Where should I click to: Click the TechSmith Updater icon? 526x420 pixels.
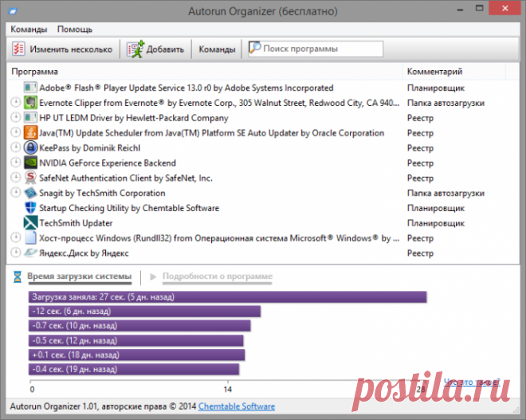click(30, 222)
